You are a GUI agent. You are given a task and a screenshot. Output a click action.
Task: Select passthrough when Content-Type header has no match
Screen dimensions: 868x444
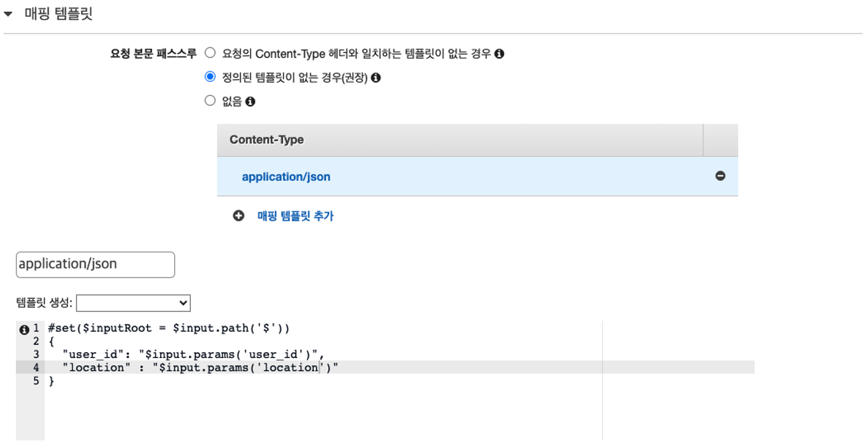point(210,53)
